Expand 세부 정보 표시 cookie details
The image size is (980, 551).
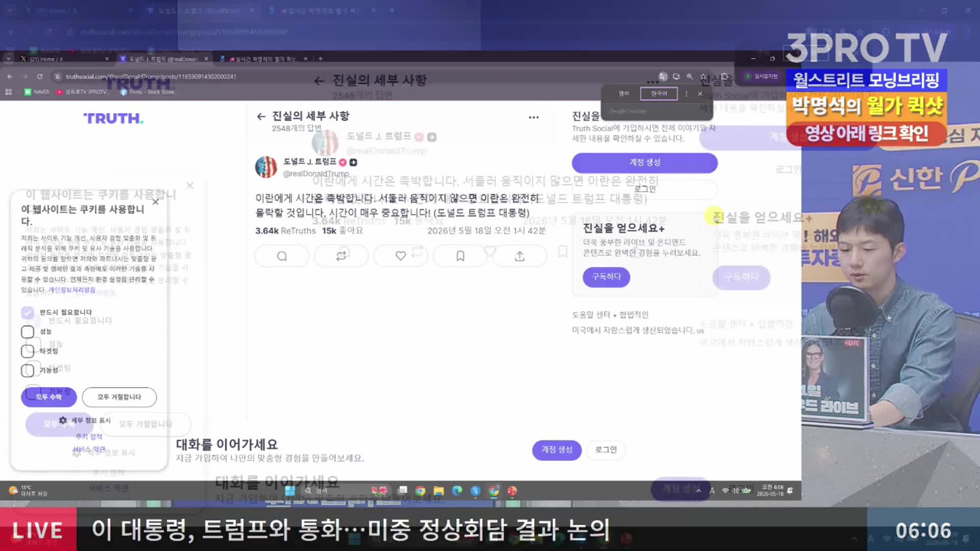coord(85,420)
